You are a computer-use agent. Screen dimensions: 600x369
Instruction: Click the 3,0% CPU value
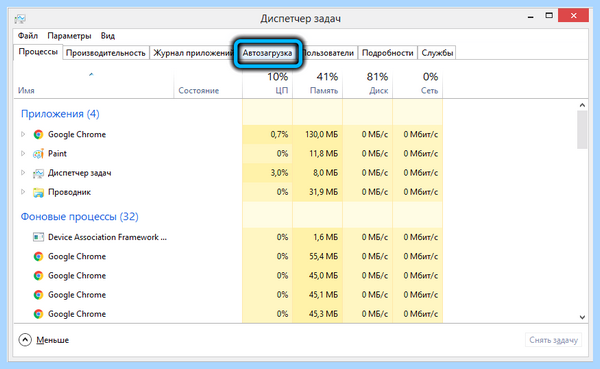coord(279,173)
